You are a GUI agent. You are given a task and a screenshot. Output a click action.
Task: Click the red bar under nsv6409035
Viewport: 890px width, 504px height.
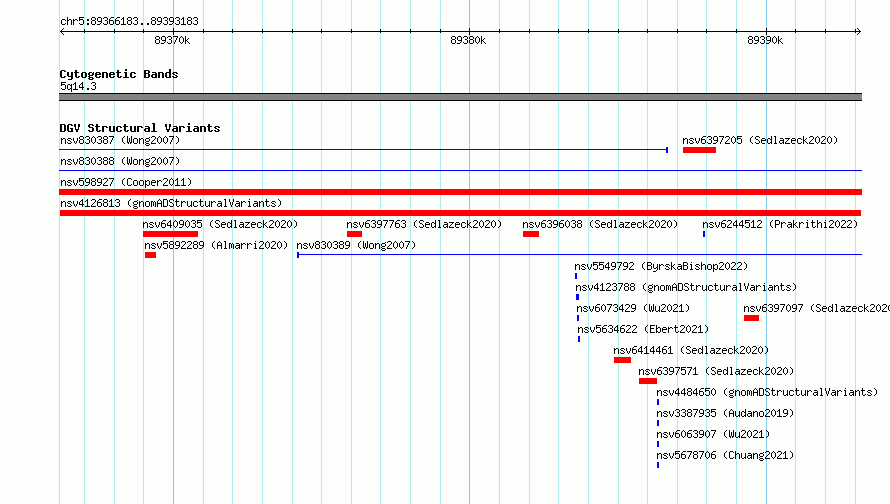point(170,234)
